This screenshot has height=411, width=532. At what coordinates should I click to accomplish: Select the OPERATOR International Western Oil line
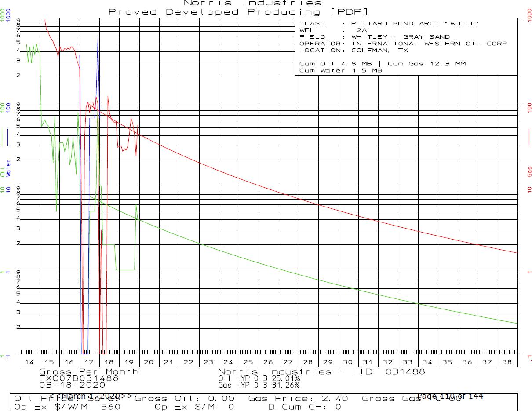pyautogui.click(x=403, y=44)
